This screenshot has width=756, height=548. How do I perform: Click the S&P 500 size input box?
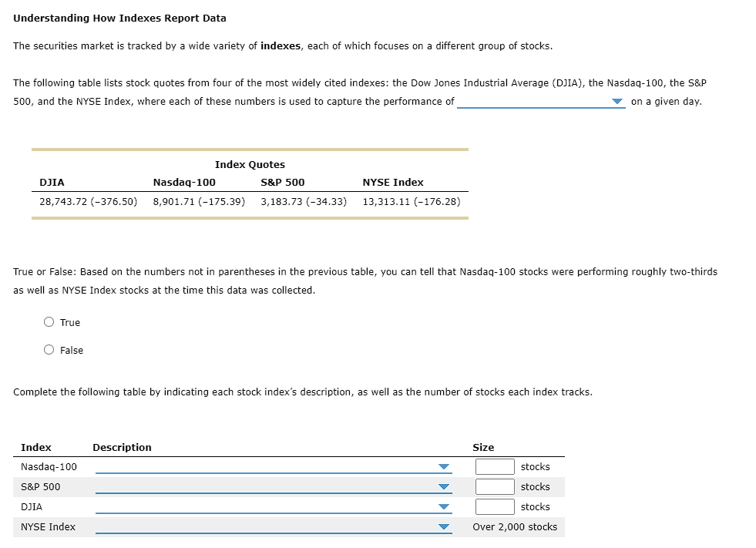495,487
